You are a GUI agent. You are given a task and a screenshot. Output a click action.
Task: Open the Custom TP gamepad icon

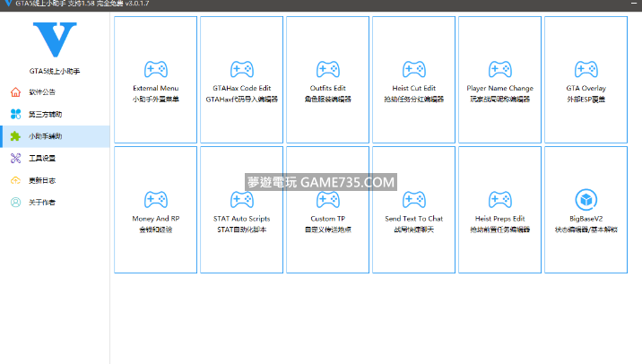(x=327, y=200)
